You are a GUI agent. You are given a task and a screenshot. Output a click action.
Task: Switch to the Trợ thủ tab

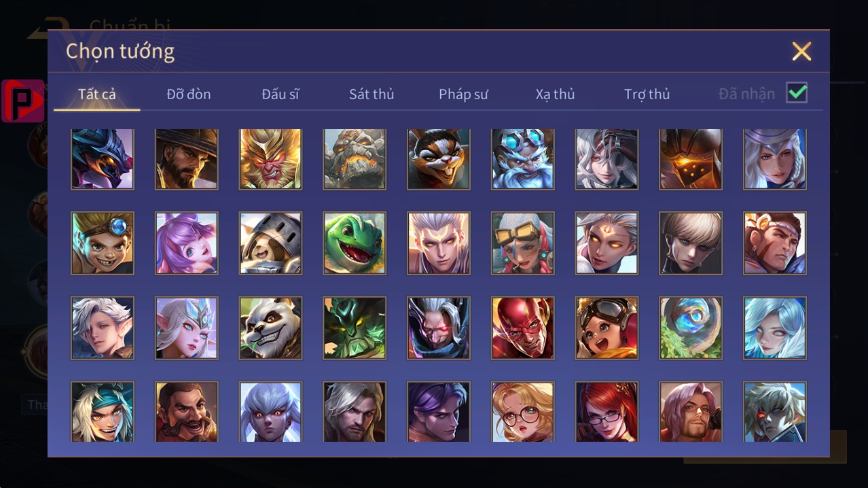tap(647, 94)
